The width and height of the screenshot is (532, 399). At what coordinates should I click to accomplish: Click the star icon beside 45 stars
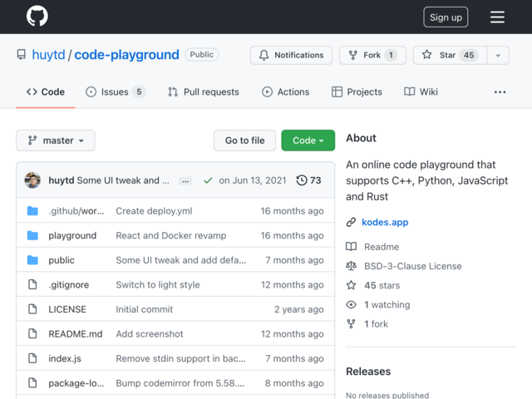point(351,285)
